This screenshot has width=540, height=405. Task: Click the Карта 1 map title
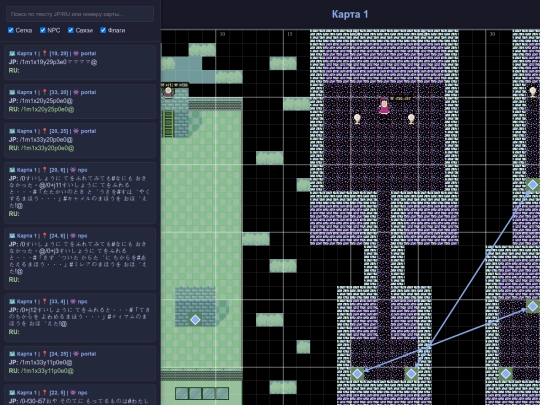click(350, 14)
